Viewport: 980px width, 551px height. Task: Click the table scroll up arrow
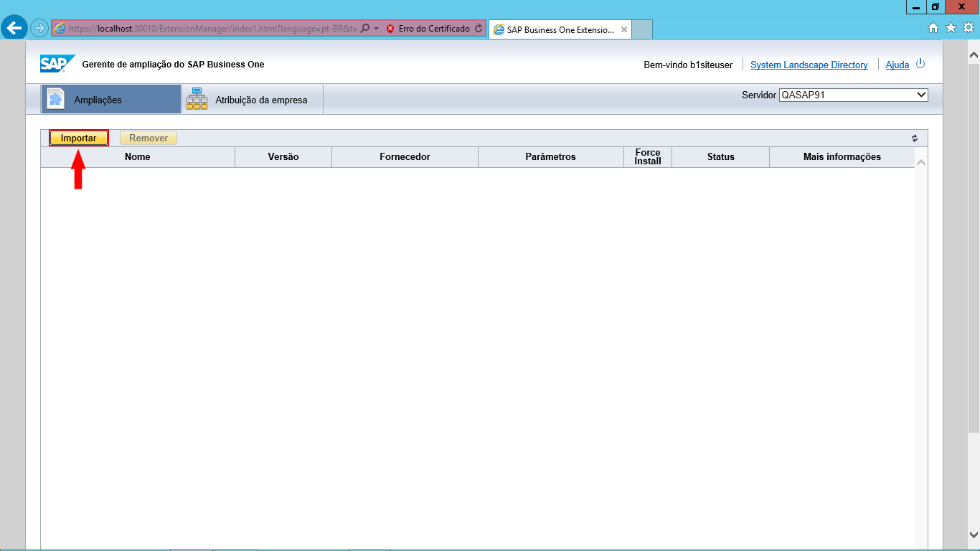[x=921, y=162]
